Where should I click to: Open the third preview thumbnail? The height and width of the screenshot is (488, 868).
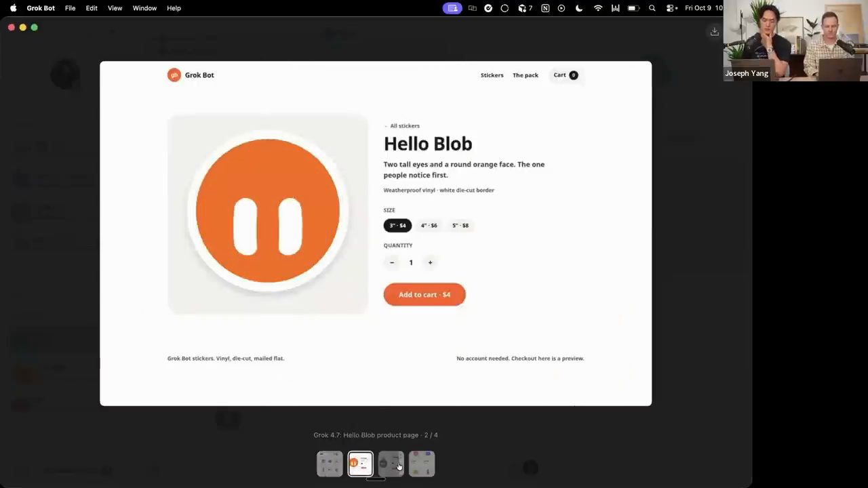pyautogui.click(x=391, y=464)
